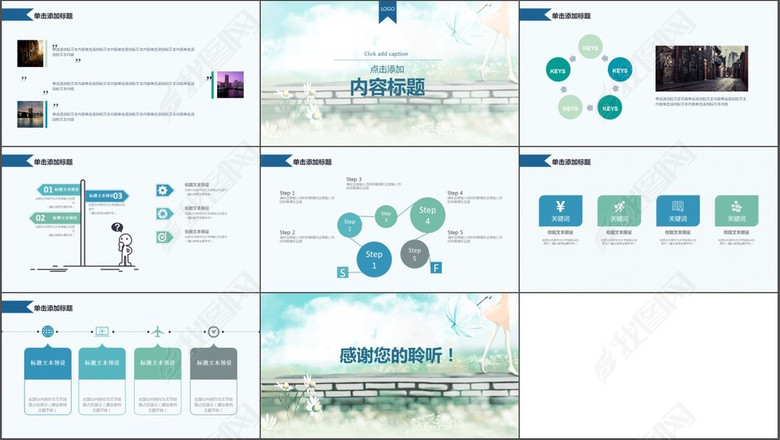The width and height of the screenshot is (780, 440).
Task: Click the LOGO ribbon banner
Action: (x=388, y=12)
